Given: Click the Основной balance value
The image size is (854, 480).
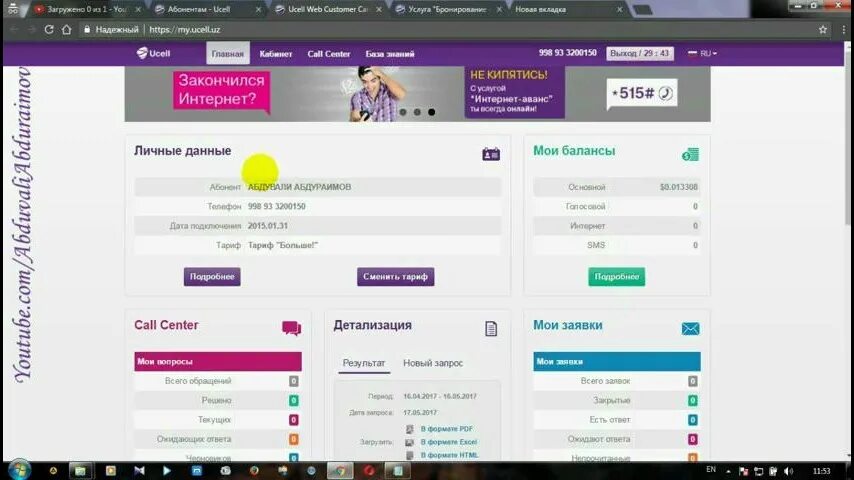Looking at the screenshot, I should point(679,187).
